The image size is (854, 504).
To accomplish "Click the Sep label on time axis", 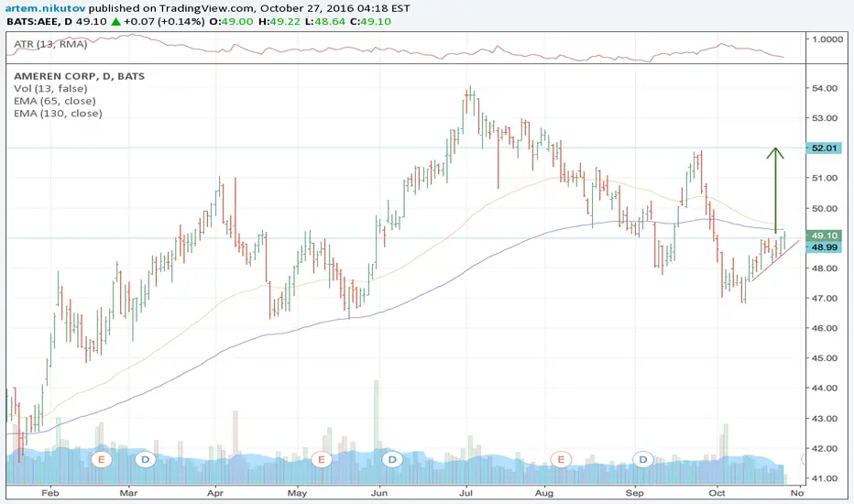I will click(634, 493).
